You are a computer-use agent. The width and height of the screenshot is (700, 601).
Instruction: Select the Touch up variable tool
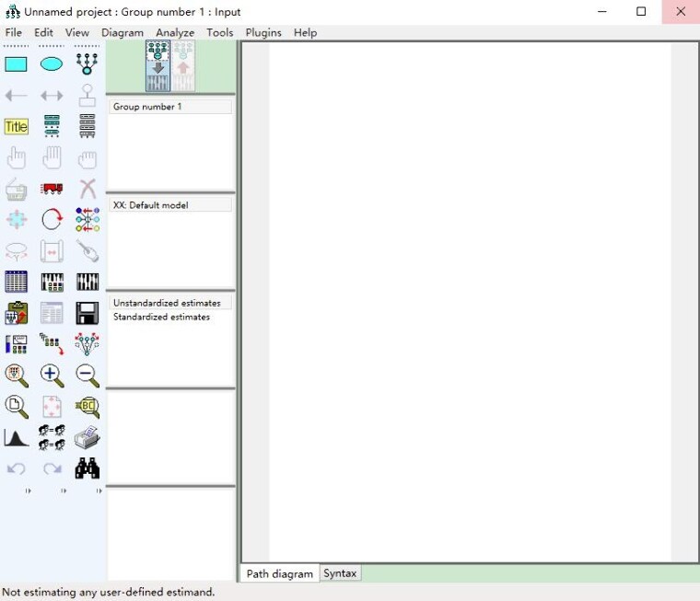[87, 250]
